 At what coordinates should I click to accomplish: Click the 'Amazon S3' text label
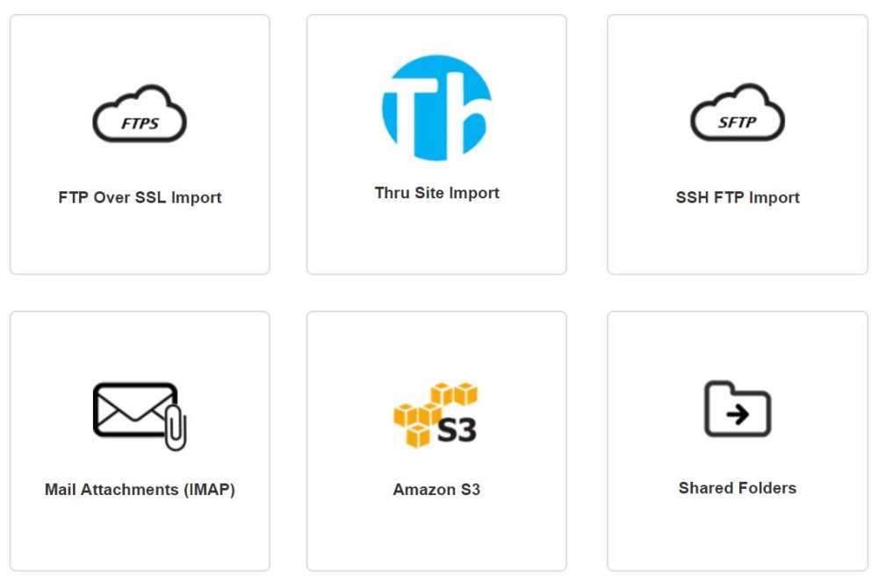[436, 490]
